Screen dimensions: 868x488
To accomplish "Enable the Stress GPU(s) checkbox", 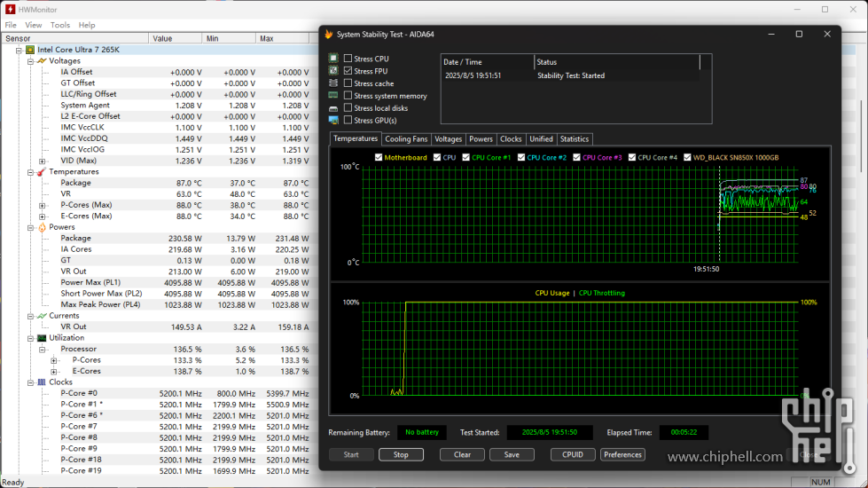I will tap(348, 120).
